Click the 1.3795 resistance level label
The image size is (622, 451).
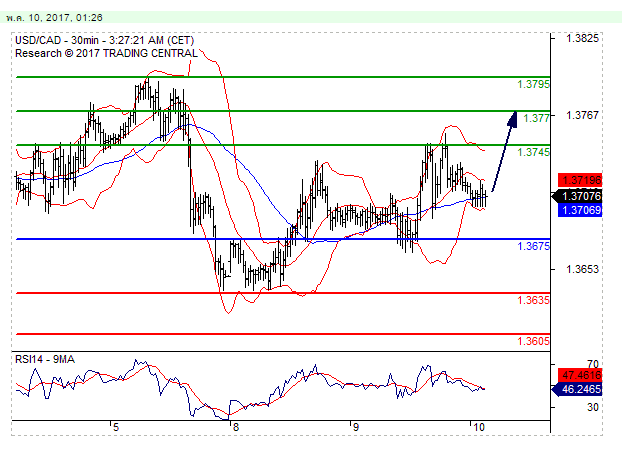[534, 84]
